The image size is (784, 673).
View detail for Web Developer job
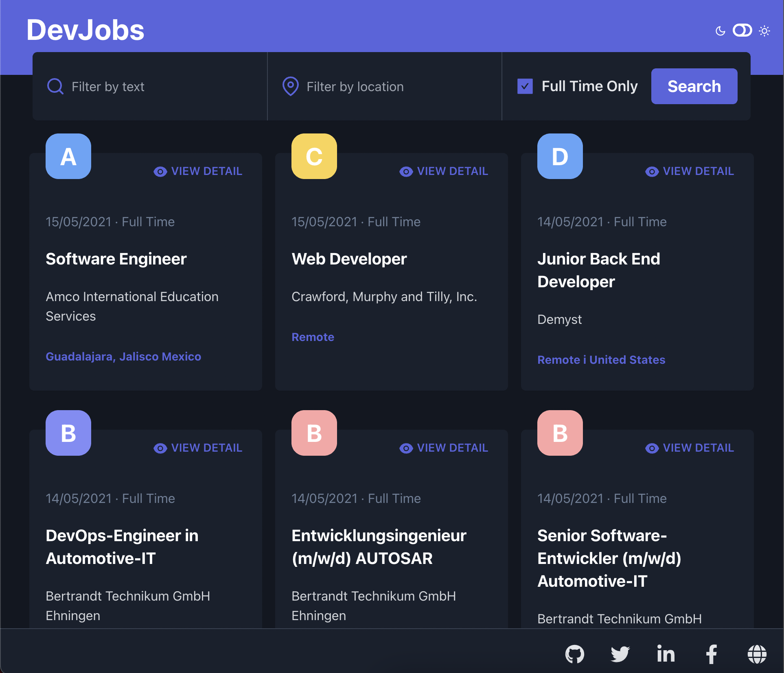444,171
